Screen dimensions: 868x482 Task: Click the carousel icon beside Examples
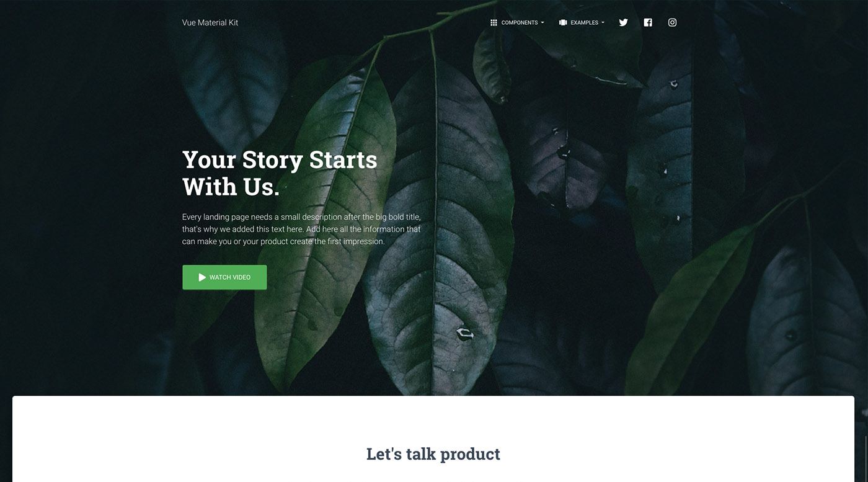(x=563, y=22)
